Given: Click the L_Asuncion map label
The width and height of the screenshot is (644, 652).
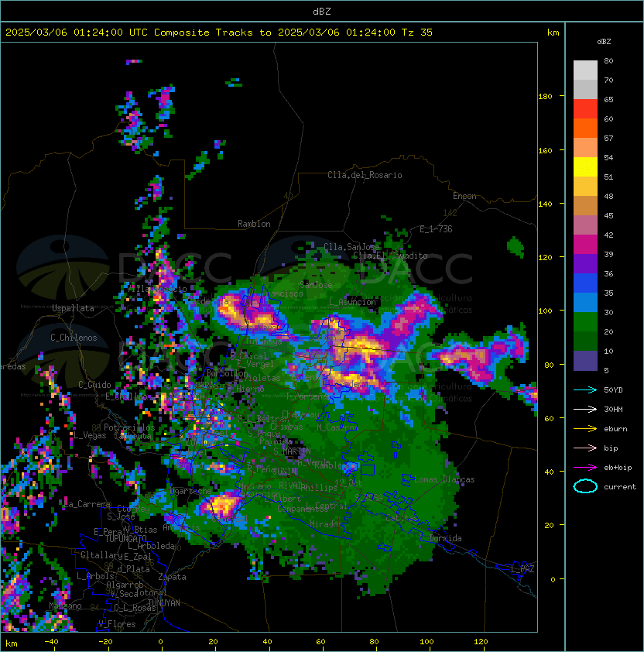Looking at the screenshot, I should click(x=352, y=302).
